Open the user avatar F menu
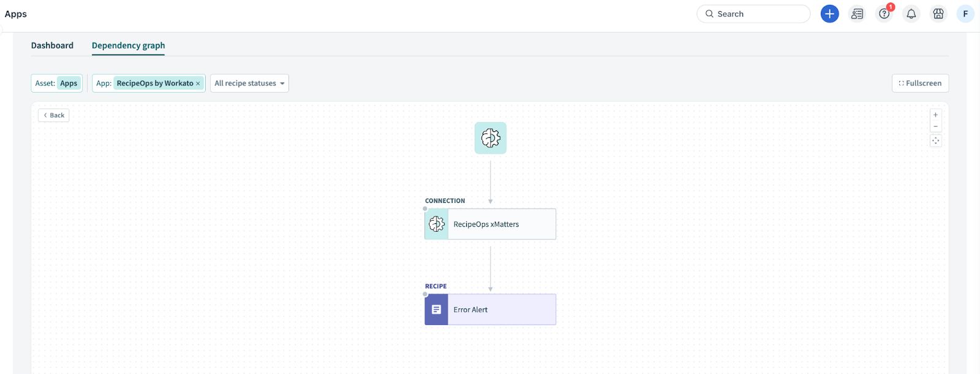 tap(965, 13)
